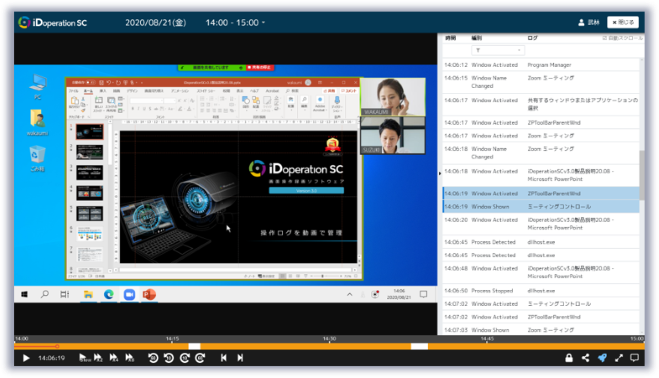Select the 14:06:20 Window Activated PowerPoint row
The width and height of the screenshot is (659, 378).
click(x=541, y=224)
